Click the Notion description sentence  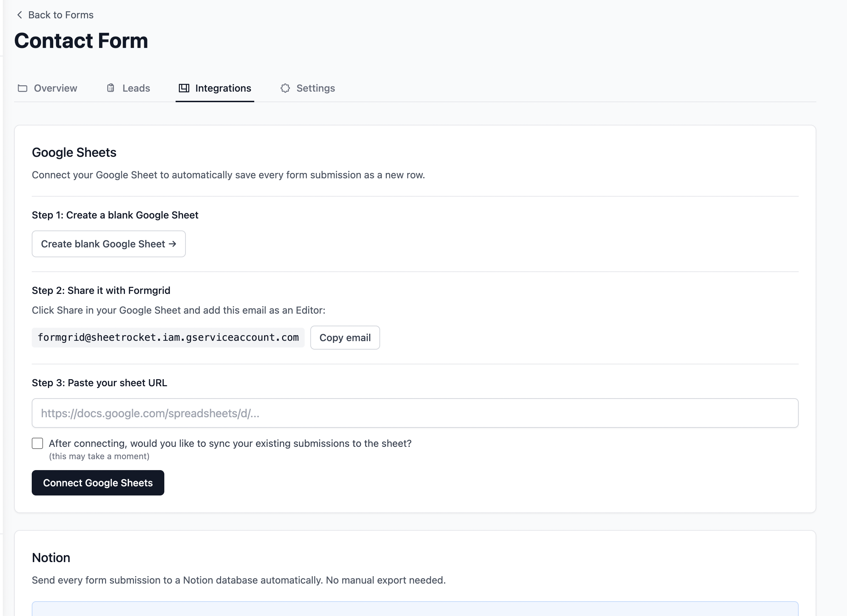pyautogui.click(x=239, y=580)
